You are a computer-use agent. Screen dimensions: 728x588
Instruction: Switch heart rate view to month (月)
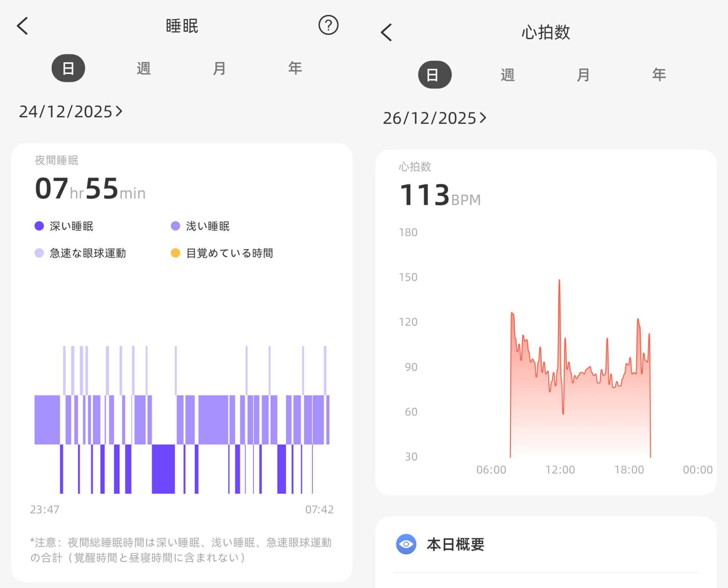click(583, 75)
